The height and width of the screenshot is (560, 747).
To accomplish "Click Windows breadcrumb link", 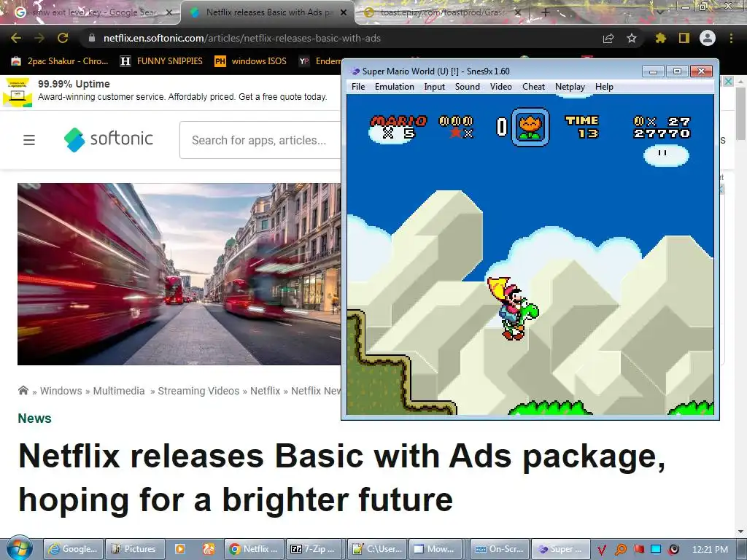I will pos(61,391).
